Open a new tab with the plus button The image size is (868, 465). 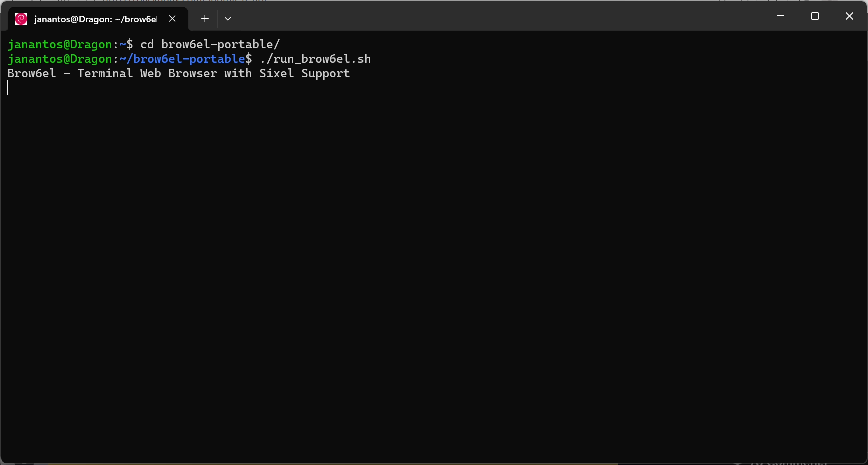[205, 19]
